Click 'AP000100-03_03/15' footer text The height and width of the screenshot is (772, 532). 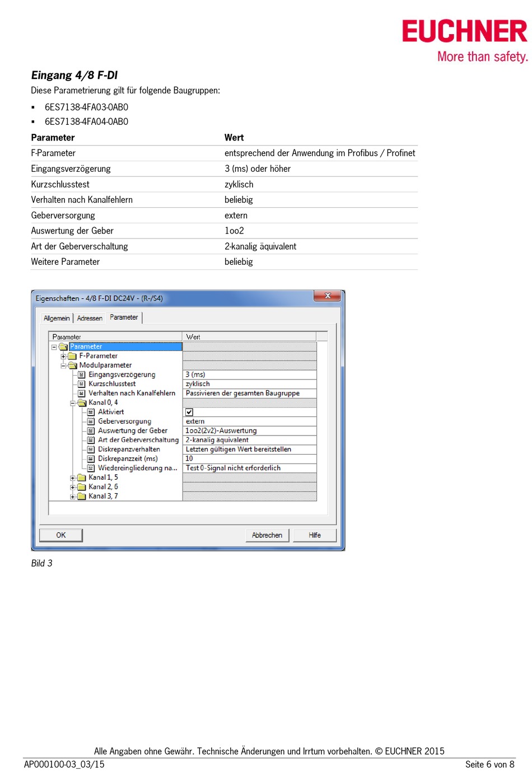[64, 764]
